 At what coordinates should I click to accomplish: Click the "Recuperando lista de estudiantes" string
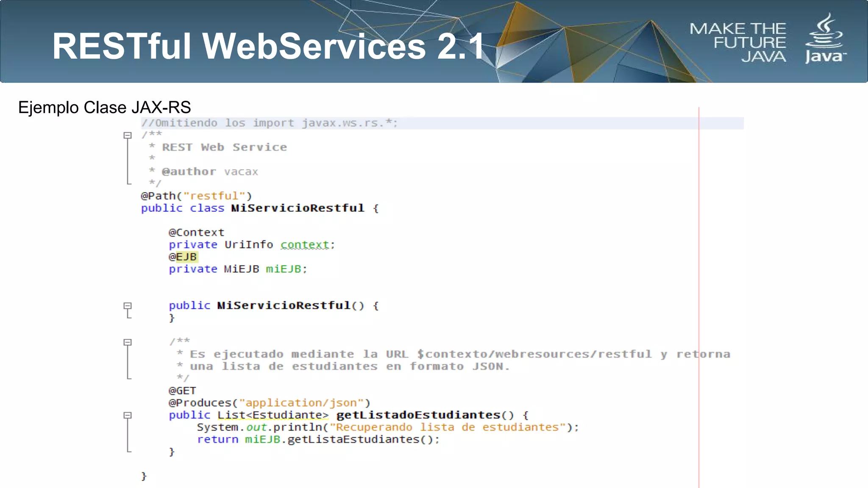click(448, 427)
